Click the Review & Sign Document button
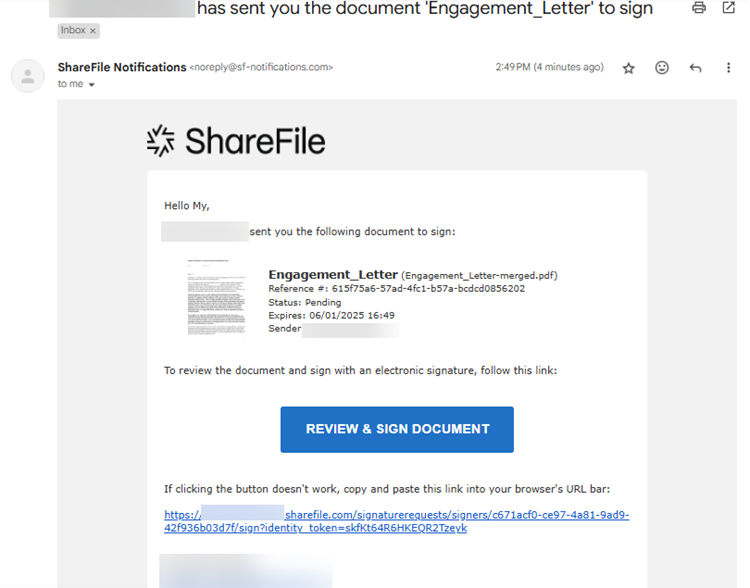The image size is (750, 588). tap(397, 429)
